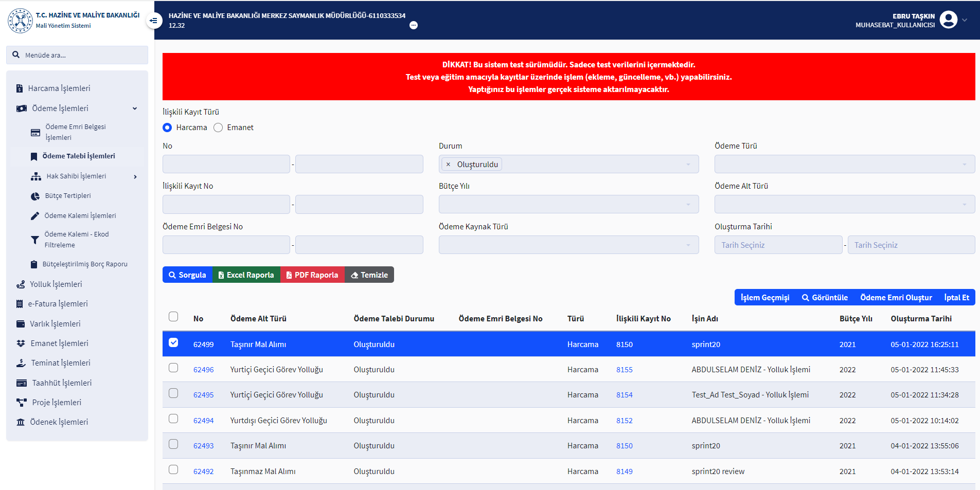The image size is (980, 490).
Task: Open the user profile avatar icon
Action: point(948,20)
